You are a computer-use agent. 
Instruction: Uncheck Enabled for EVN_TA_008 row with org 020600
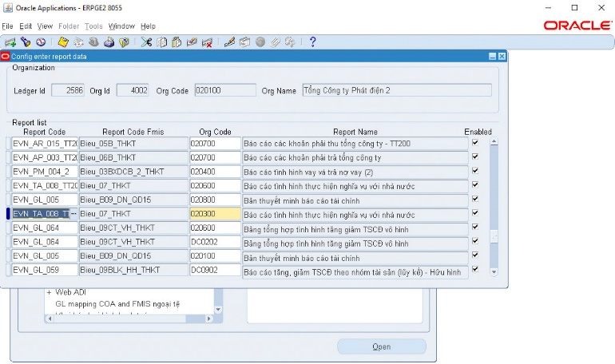[x=475, y=185]
